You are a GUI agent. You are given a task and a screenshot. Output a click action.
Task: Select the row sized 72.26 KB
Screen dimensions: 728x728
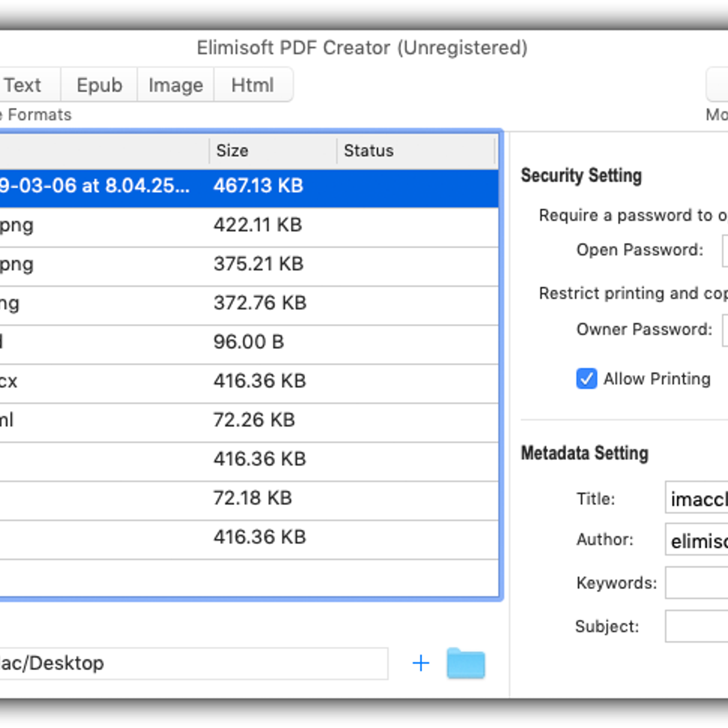249,423
